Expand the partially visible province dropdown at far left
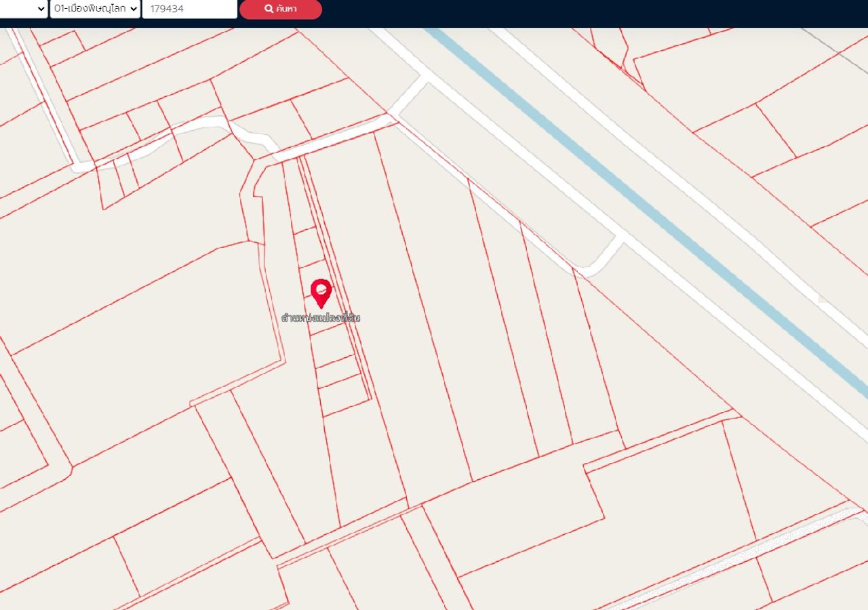Viewport: 868px width, 610px height. (x=24, y=9)
